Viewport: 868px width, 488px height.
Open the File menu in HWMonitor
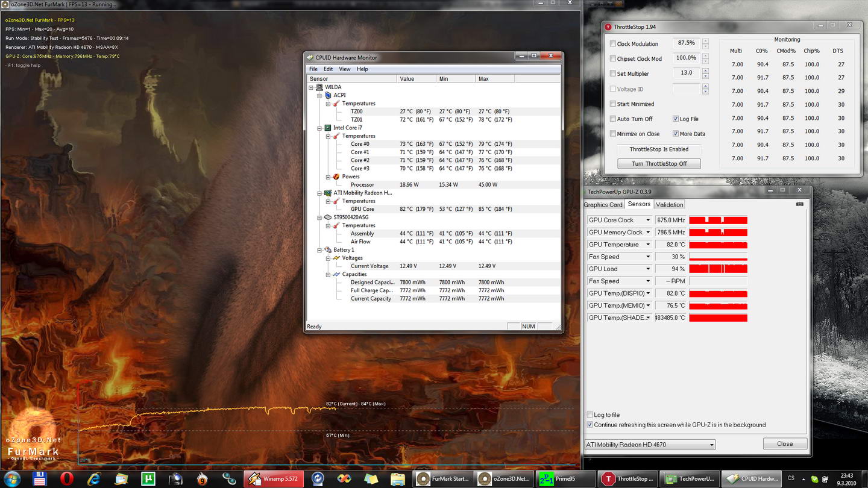tap(313, 69)
